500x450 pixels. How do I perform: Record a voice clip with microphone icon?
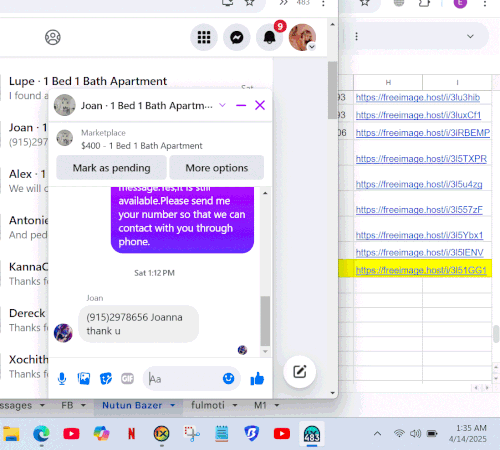click(62, 379)
